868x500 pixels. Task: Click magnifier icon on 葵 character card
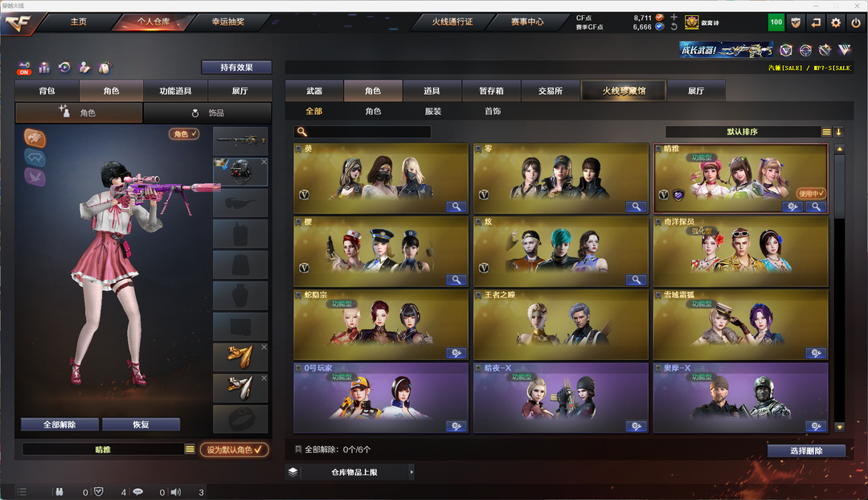pyautogui.click(x=457, y=207)
